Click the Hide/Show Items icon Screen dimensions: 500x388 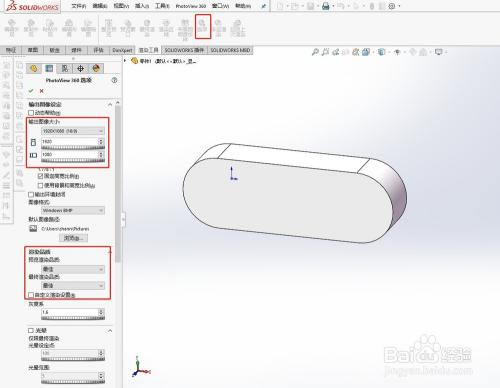(397, 52)
